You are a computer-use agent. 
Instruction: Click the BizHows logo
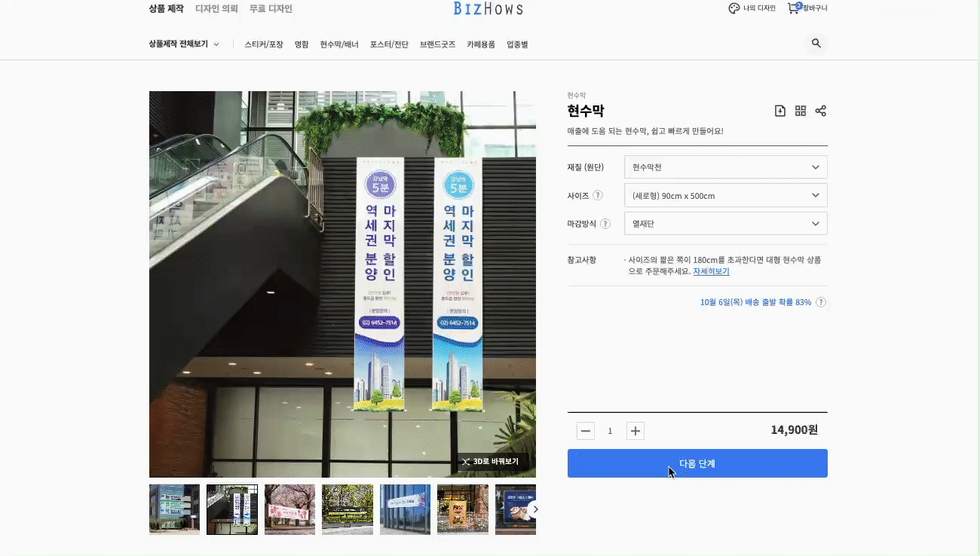point(488,9)
